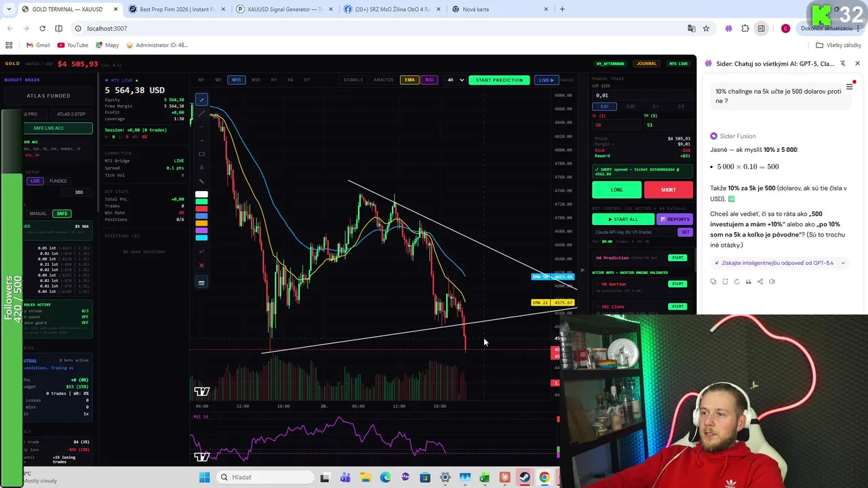
Task: Select the ATLAS 2-STEP option
Action: [x=71, y=114]
